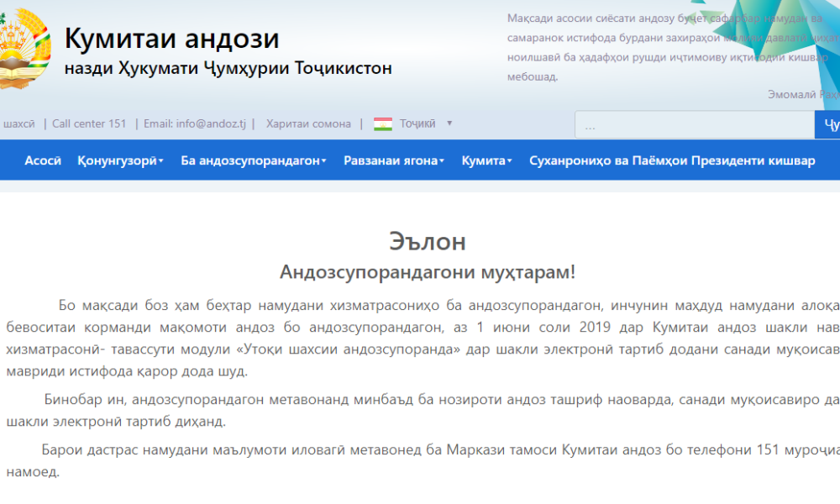This screenshot has width=840, height=504.
Task: Click the Tajikistan emblem logo
Action: click(x=21, y=50)
